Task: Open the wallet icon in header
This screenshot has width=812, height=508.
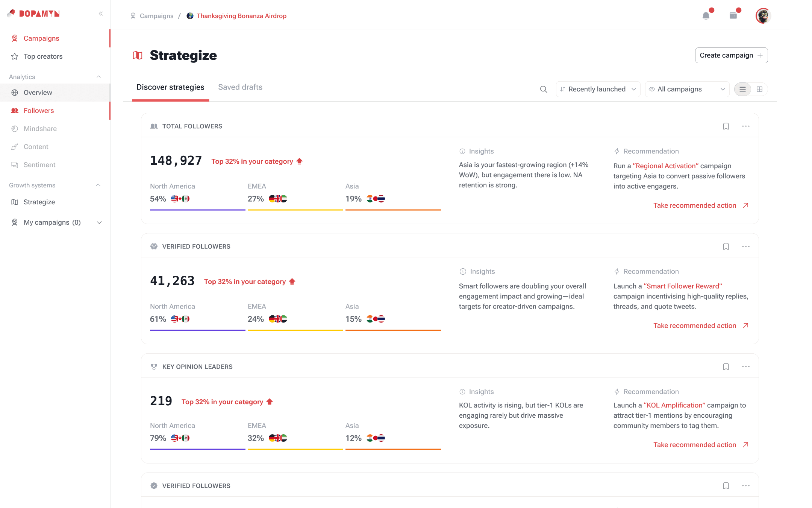Action: tap(733, 16)
